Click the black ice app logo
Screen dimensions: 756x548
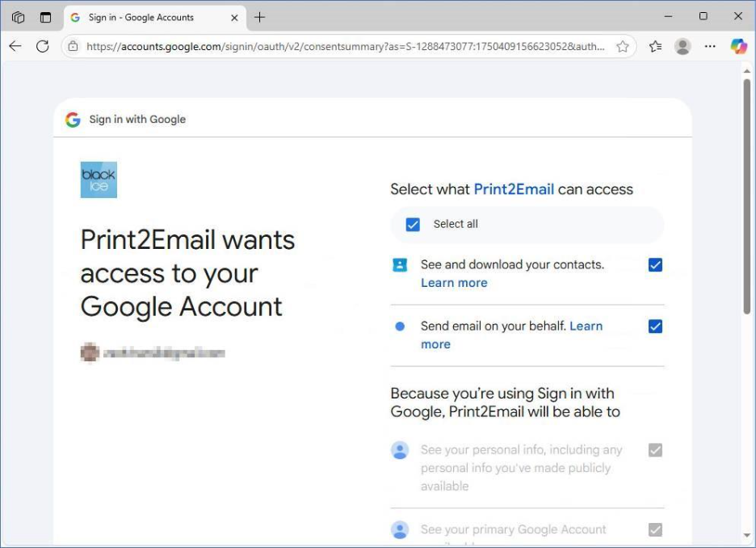(x=99, y=180)
